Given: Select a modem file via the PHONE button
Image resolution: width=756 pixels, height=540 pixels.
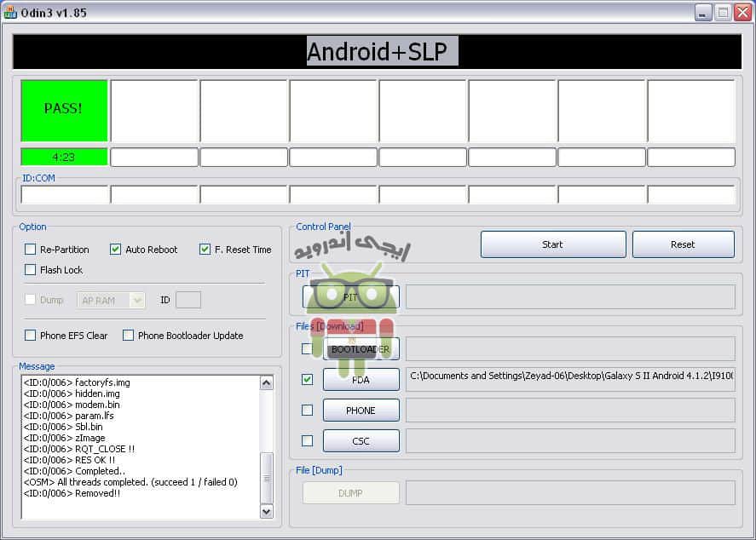Looking at the screenshot, I should [x=361, y=411].
